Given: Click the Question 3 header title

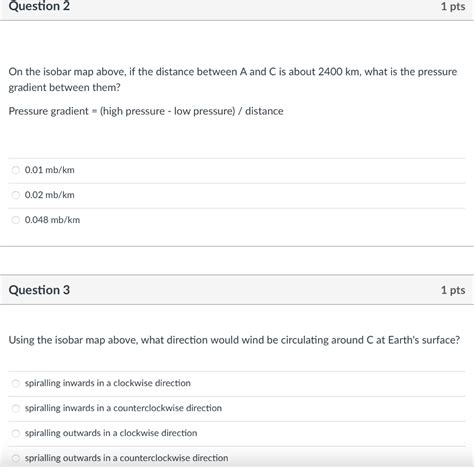Looking at the screenshot, I should (39, 290).
